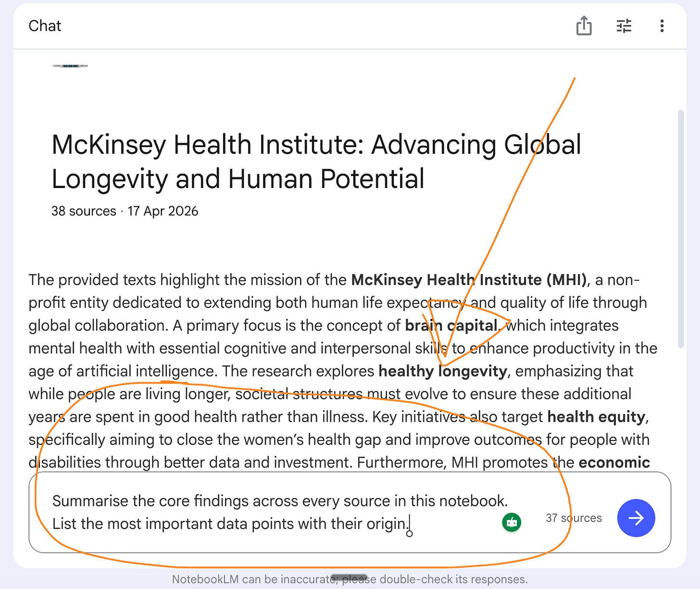The width and height of the screenshot is (700, 589).
Task: Click the vertical scrollbar of the chat
Action: pyautogui.click(x=680, y=229)
